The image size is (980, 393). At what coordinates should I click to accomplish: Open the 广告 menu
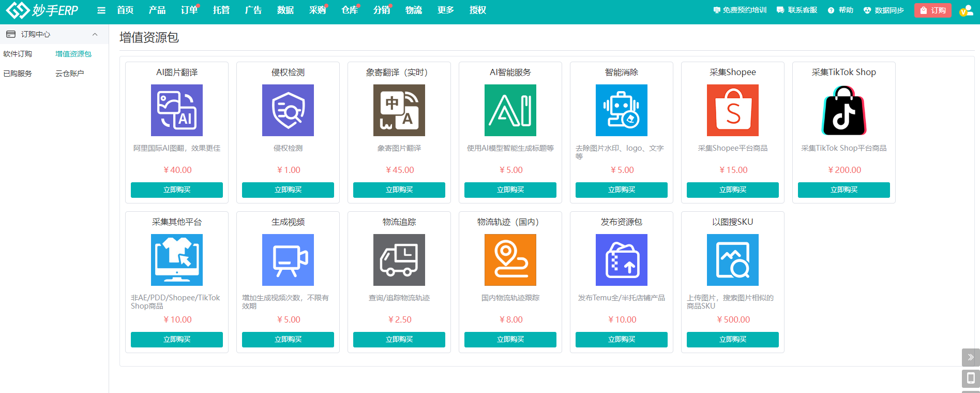pyautogui.click(x=253, y=10)
